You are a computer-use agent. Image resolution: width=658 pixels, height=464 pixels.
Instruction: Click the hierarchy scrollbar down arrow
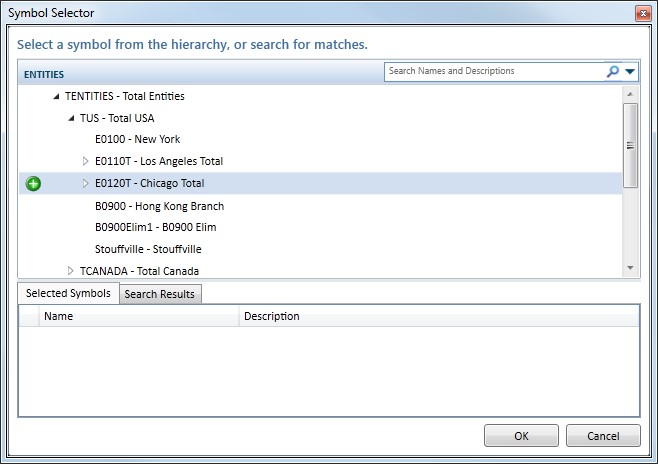(x=630, y=268)
